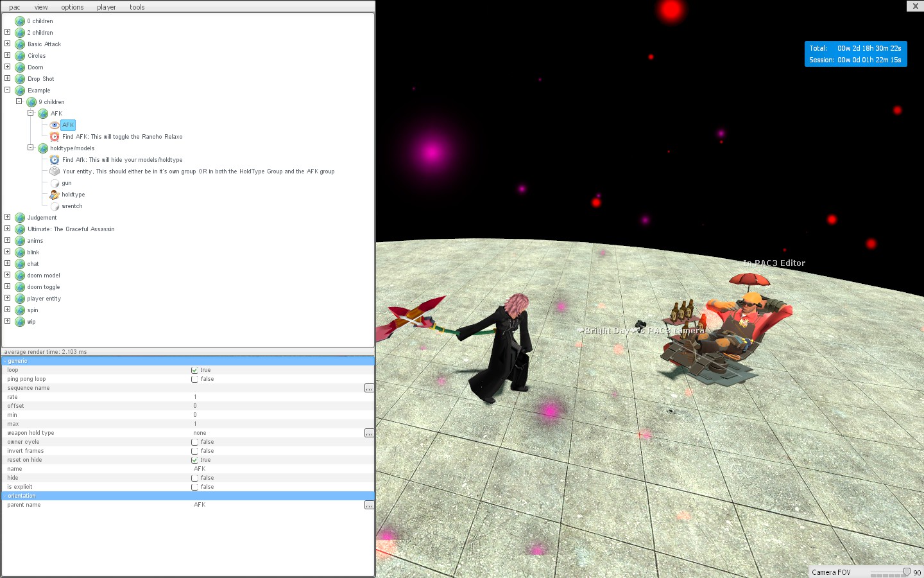Select the wrentch model in the tree
Image resolution: width=924 pixels, height=578 pixels.
coord(72,206)
